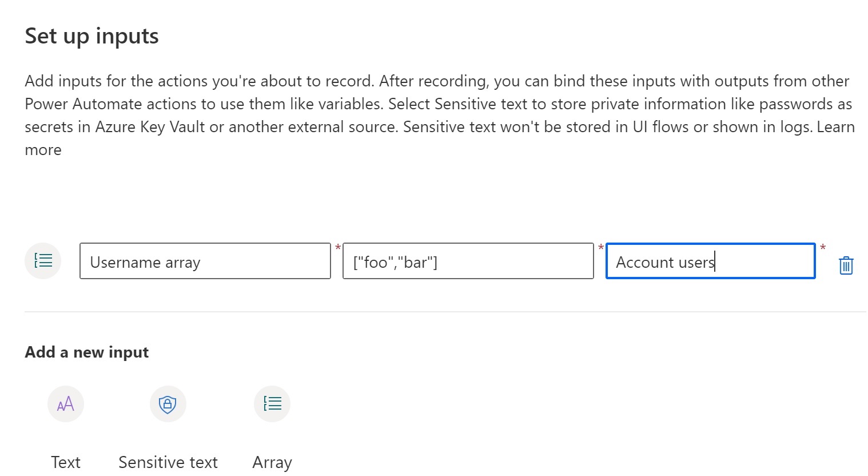The height and width of the screenshot is (476, 868).
Task: Add a new Array input via list icon
Action: [272, 404]
